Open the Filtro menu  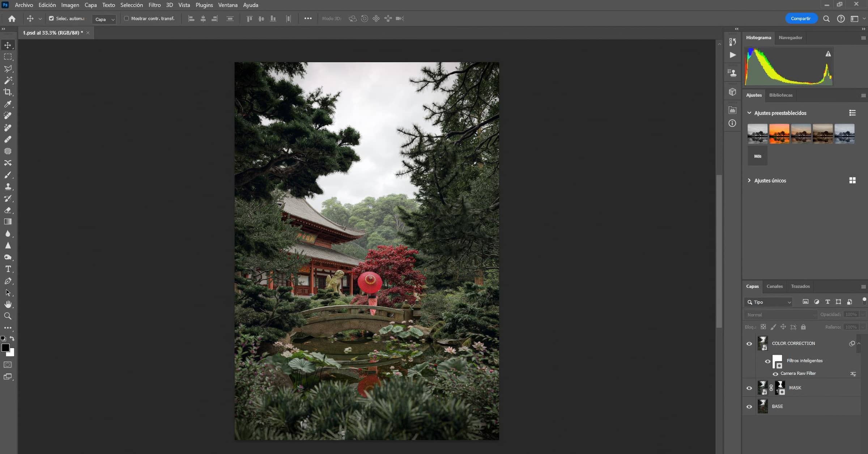tap(154, 5)
